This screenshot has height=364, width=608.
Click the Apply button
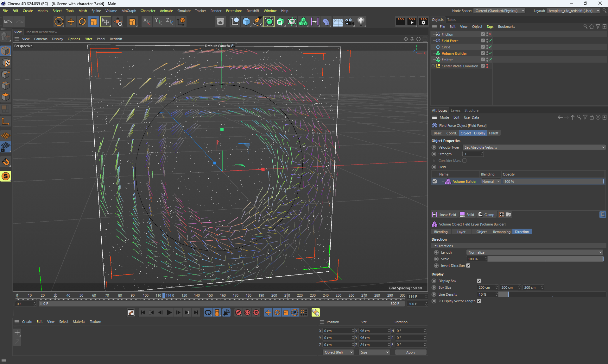click(410, 352)
